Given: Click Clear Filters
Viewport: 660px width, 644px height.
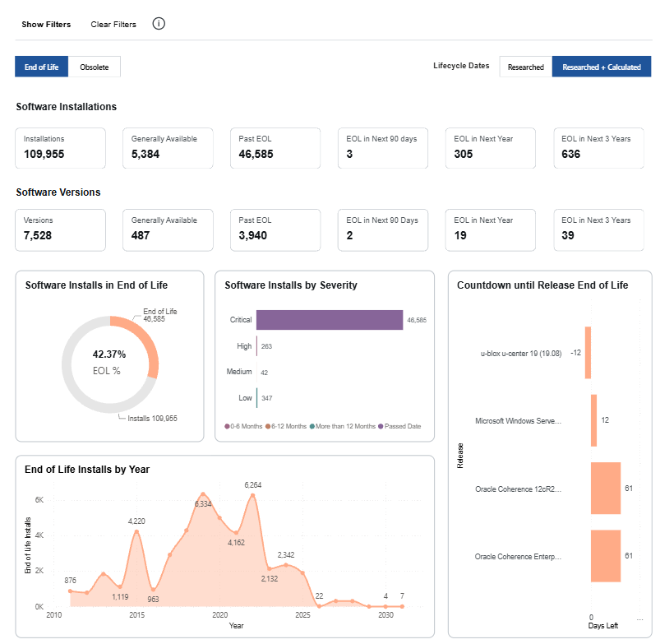Looking at the screenshot, I should click(x=113, y=25).
